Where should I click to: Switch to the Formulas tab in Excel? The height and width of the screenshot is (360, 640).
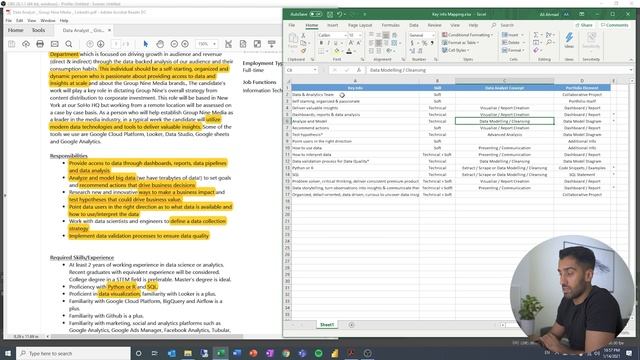pos(390,25)
